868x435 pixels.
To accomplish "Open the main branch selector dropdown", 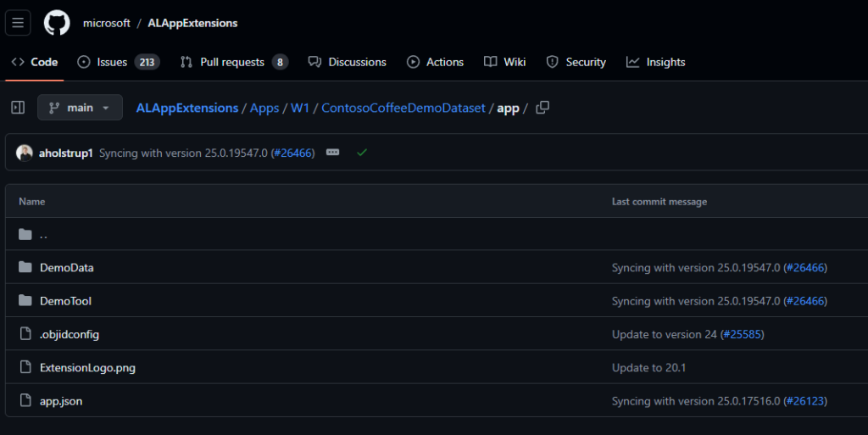I will pos(80,108).
